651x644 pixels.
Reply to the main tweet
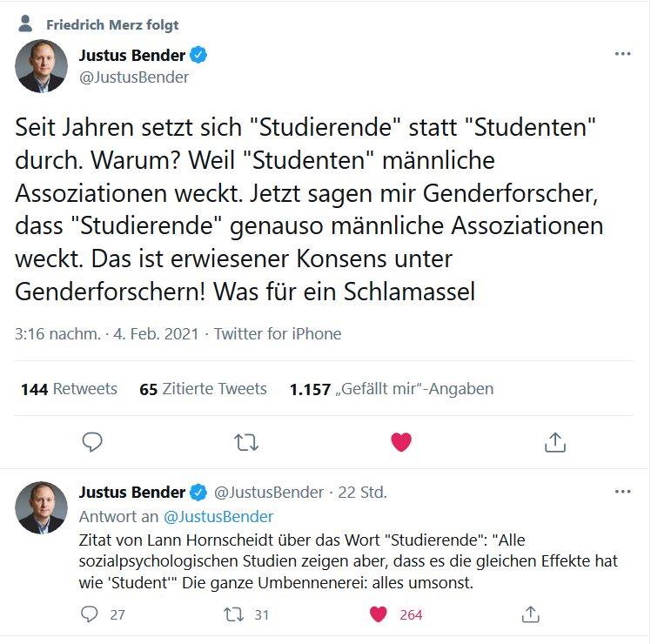[x=92, y=442]
